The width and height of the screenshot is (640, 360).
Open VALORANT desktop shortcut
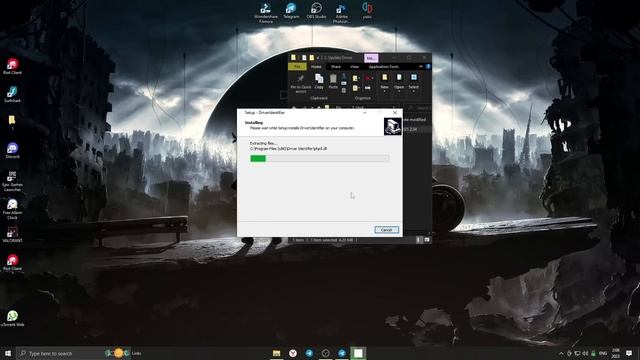point(12,235)
